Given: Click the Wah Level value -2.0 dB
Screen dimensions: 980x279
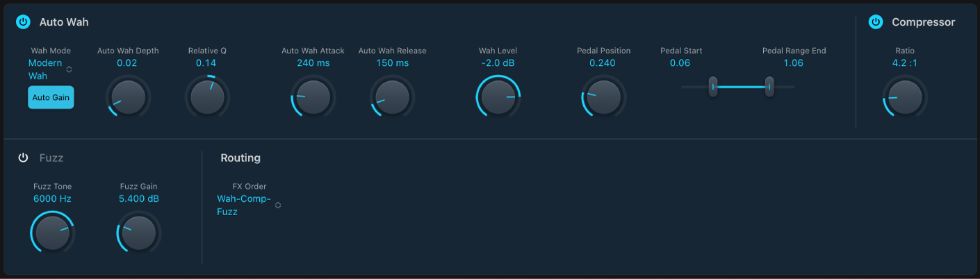Looking at the screenshot, I should tap(498, 63).
